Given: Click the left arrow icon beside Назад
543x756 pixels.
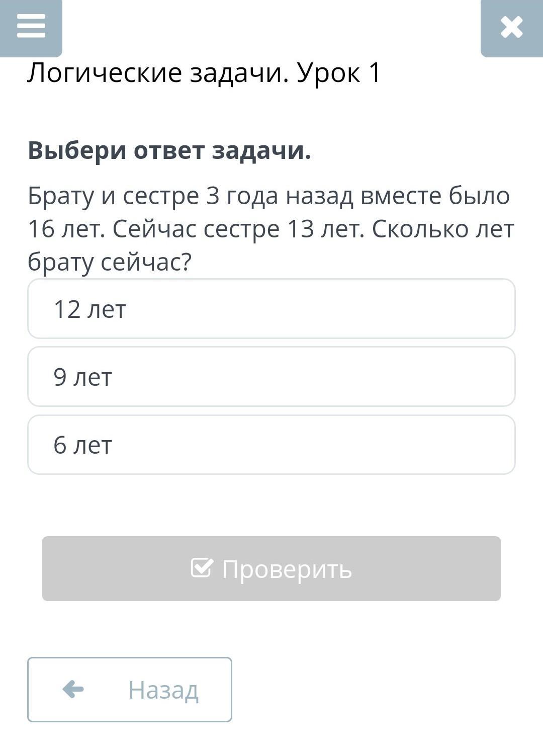Looking at the screenshot, I should tap(73, 689).
